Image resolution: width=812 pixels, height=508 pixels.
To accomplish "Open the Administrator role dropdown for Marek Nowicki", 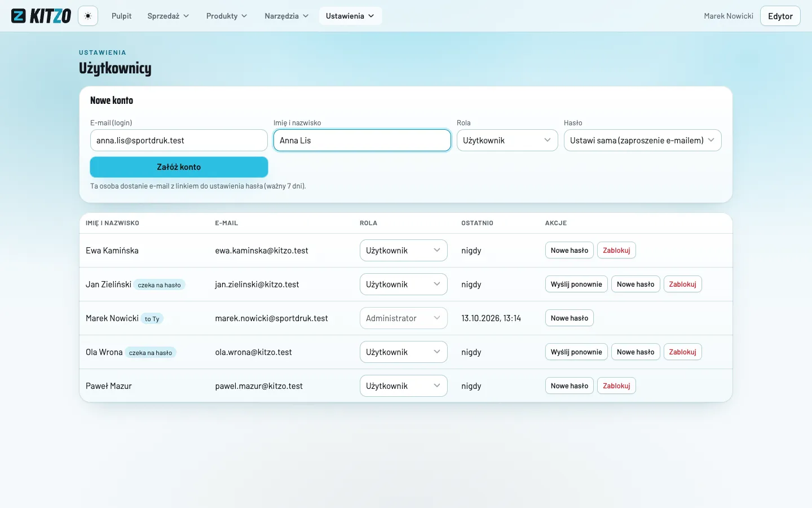I will 403,318.
